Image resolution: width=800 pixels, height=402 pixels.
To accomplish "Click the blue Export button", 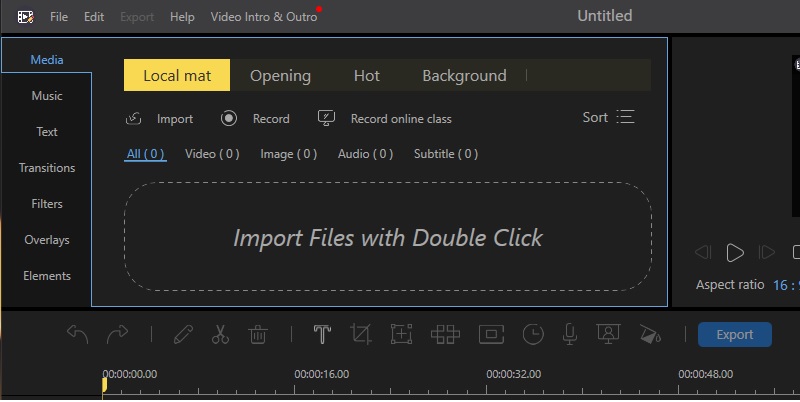I will click(x=735, y=335).
